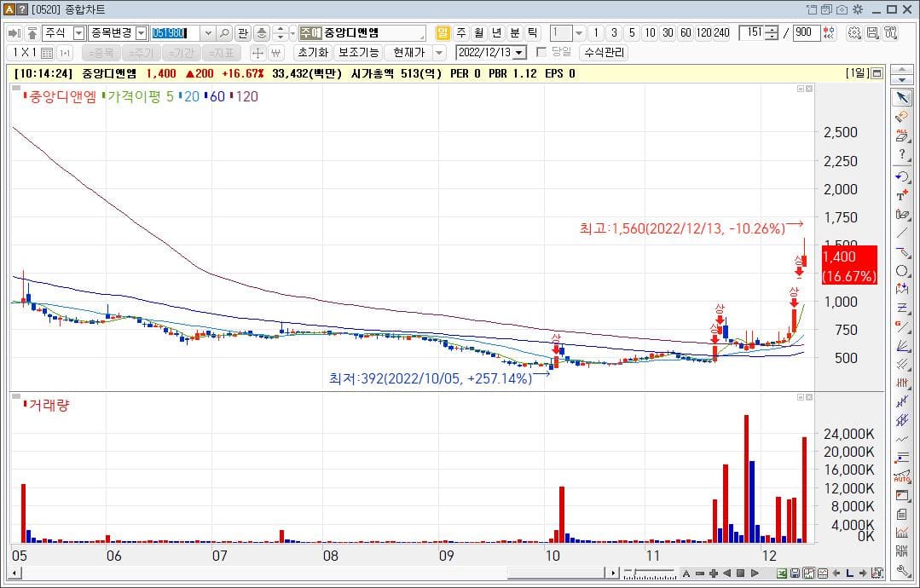
Task: Open the date 2022/12/13 dropdown
Action: pos(518,53)
